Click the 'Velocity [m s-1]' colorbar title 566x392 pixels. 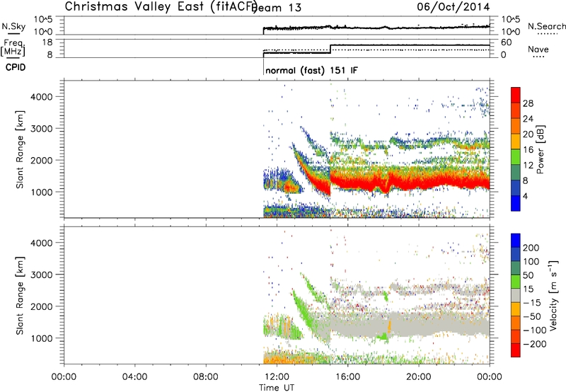(x=553, y=295)
